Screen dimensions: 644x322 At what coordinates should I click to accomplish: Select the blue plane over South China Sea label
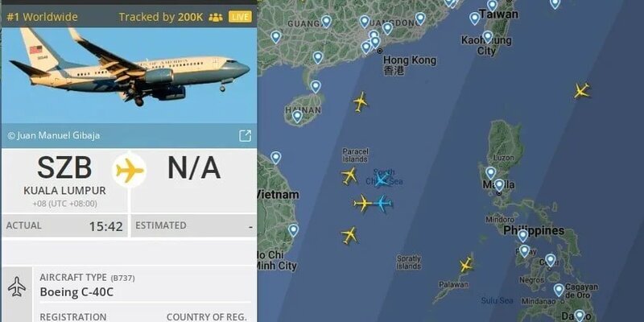coord(382,179)
